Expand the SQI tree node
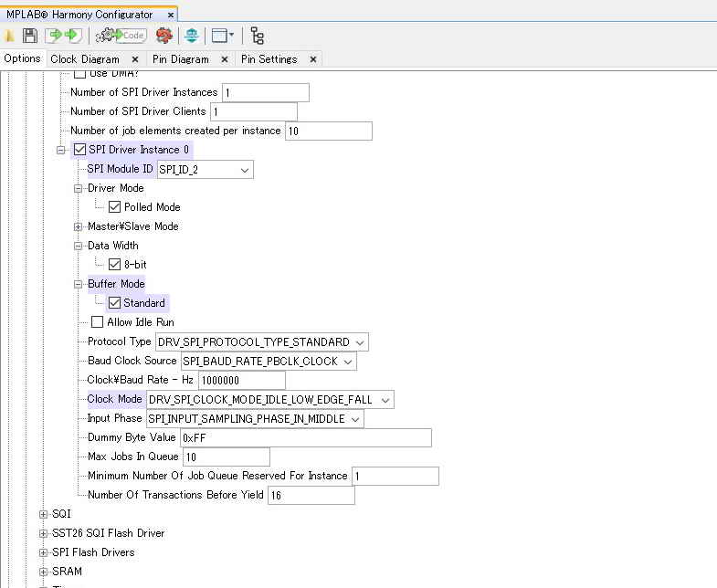This screenshot has width=717, height=588. tap(44, 514)
